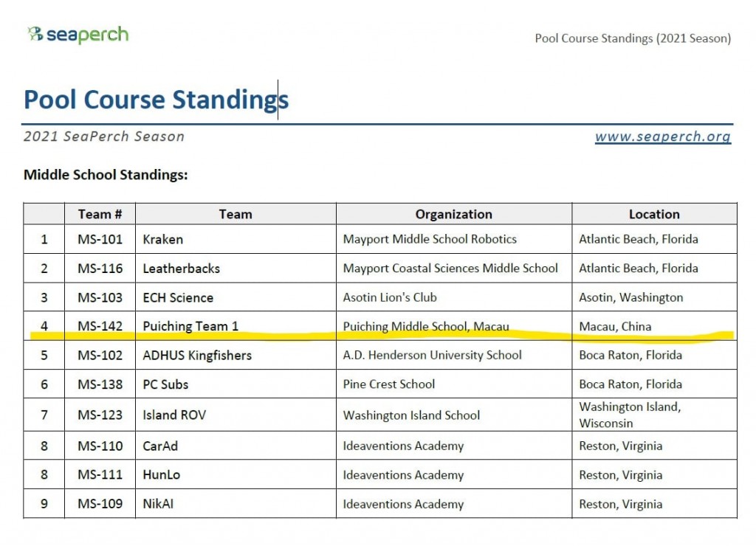Click the Leatherbacks team cell
756x546 pixels.
pyautogui.click(x=182, y=269)
